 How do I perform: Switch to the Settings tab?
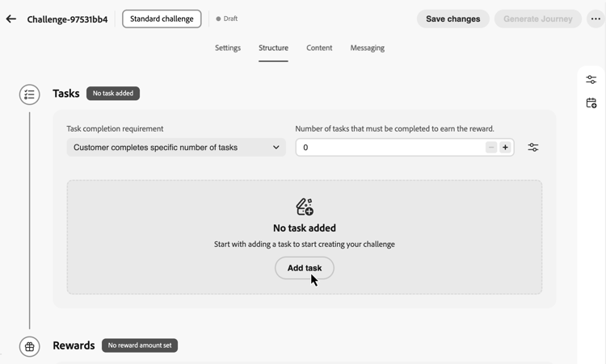click(228, 48)
